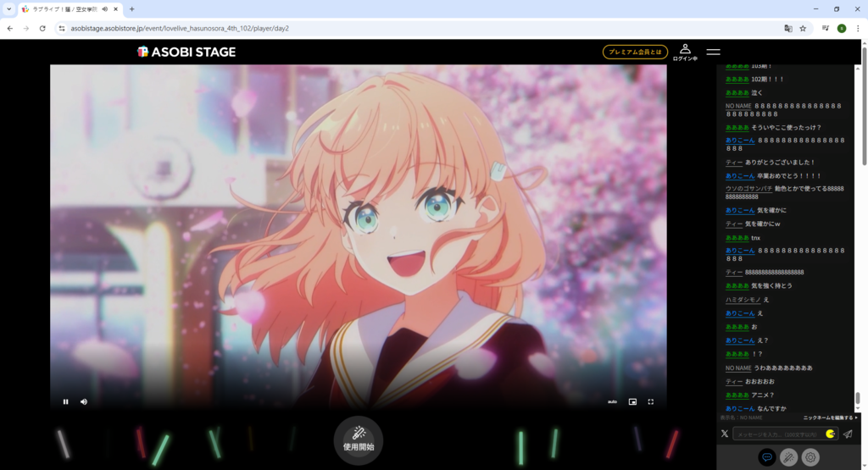
Task: Click chat message ありがとうございました！
Action: tap(780, 163)
